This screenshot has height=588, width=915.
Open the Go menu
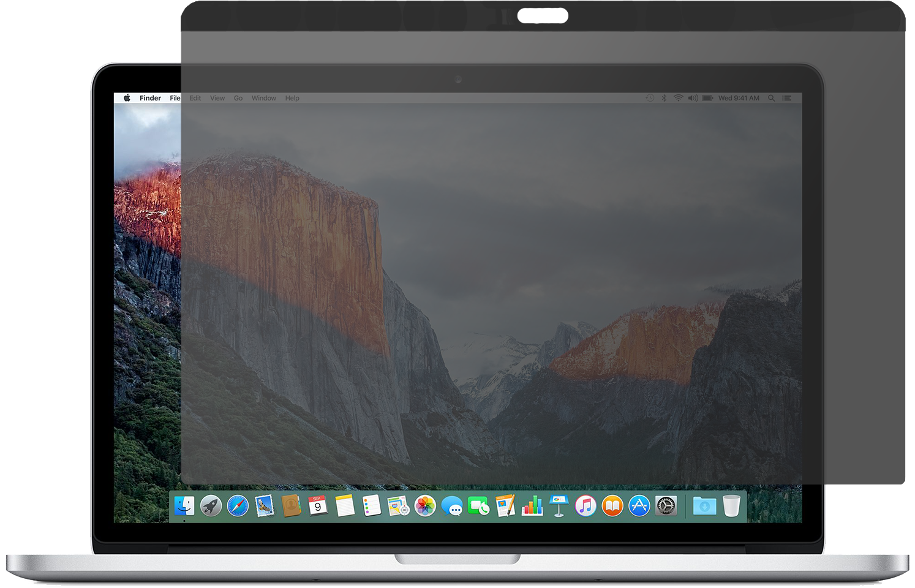click(x=238, y=98)
